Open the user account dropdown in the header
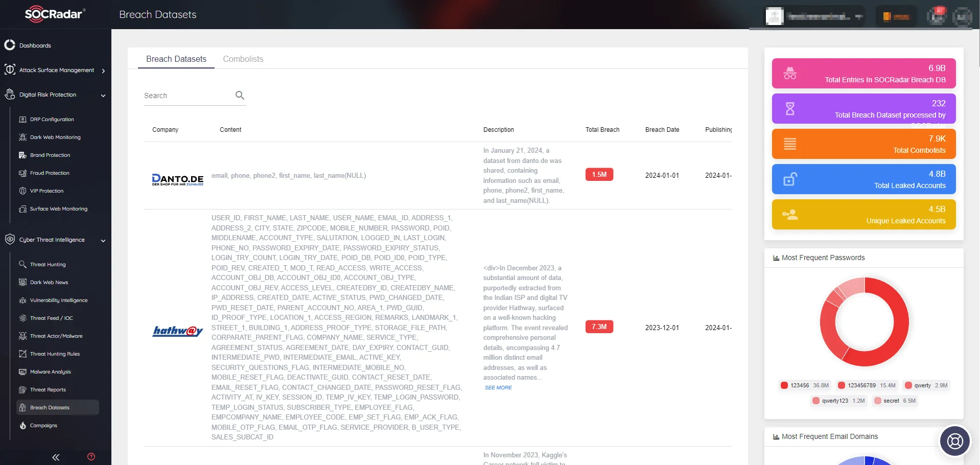980x465 pixels. 814,16
